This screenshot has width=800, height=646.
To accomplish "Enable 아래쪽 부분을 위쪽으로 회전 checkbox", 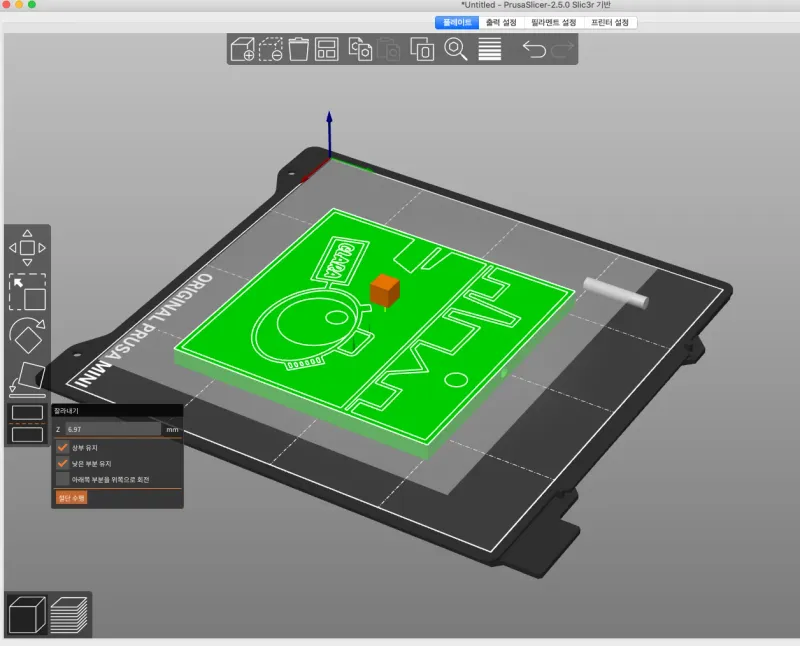I will click(x=63, y=479).
